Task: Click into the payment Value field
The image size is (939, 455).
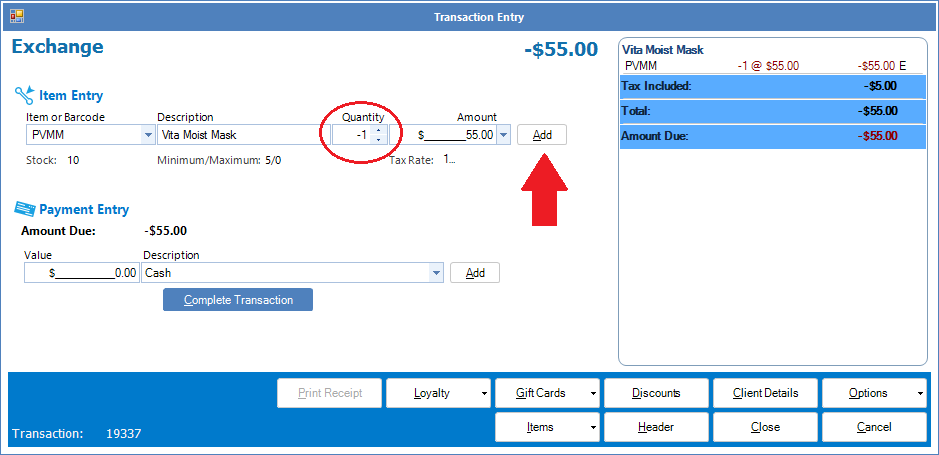Action: point(82,273)
